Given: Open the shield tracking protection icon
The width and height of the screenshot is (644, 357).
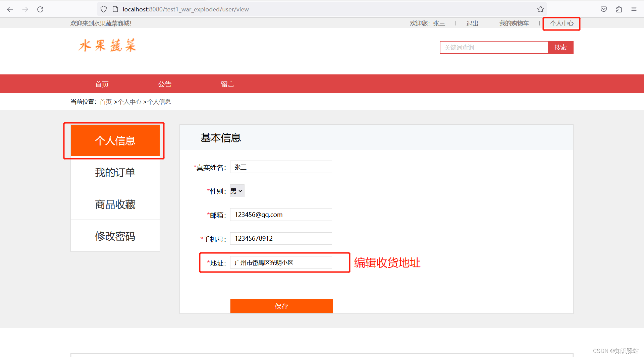Looking at the screenshot, I should point(104,9).
